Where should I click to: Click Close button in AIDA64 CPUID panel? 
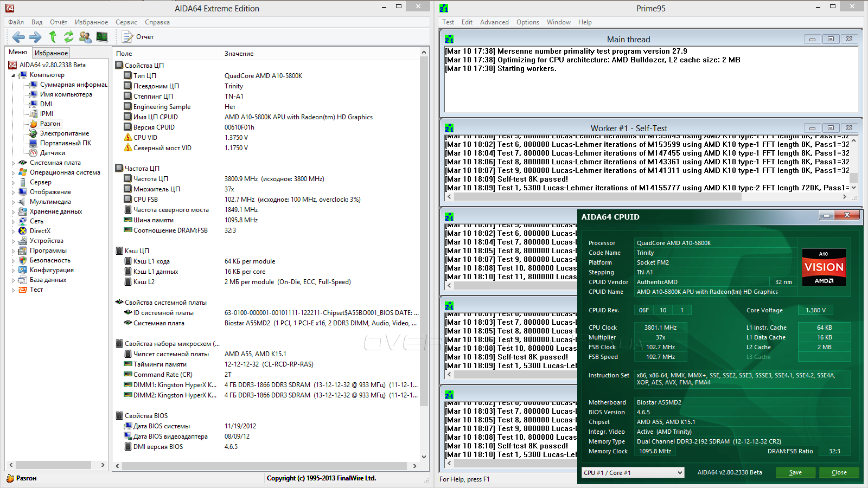pyautogui.click(x=839, y=473)
